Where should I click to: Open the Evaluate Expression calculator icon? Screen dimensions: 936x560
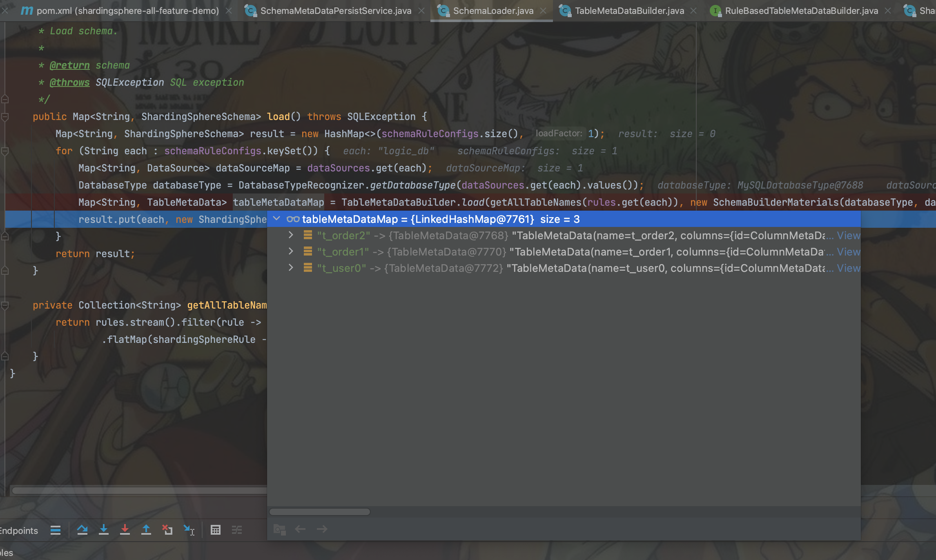216,530
